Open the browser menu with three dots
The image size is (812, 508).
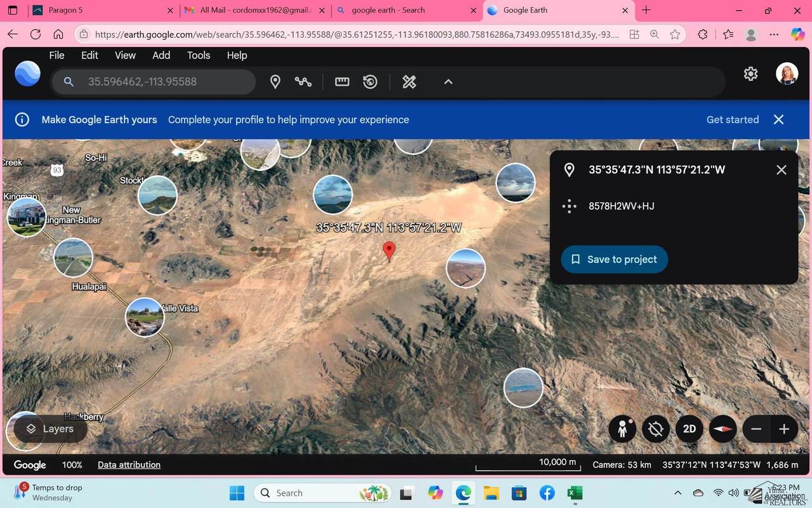tap(774, 35)
